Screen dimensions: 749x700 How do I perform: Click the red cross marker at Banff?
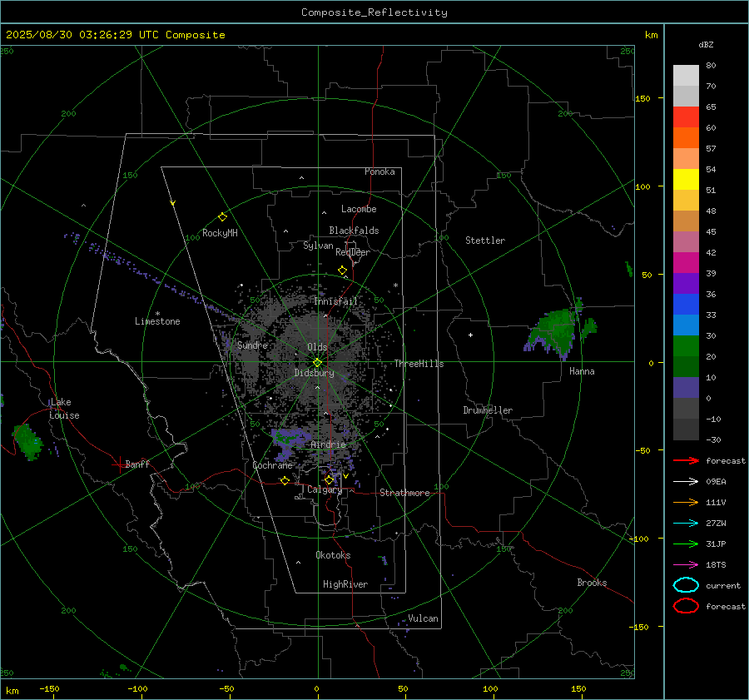119,464
